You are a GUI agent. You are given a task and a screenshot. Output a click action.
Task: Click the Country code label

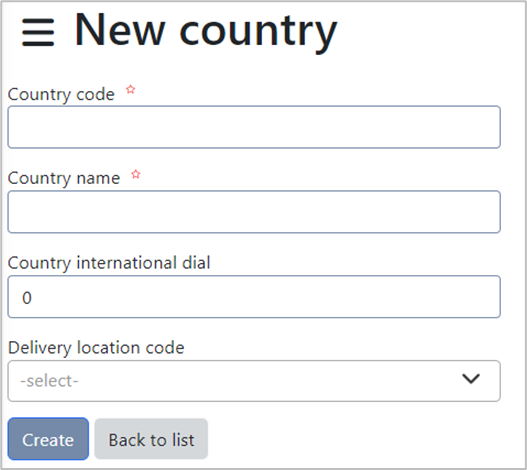click(61, 94)
